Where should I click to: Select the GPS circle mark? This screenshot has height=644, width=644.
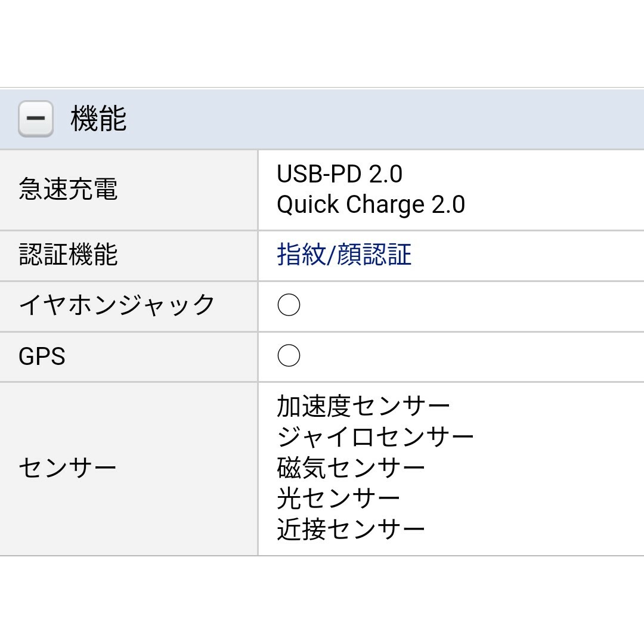tap(289, 355)
